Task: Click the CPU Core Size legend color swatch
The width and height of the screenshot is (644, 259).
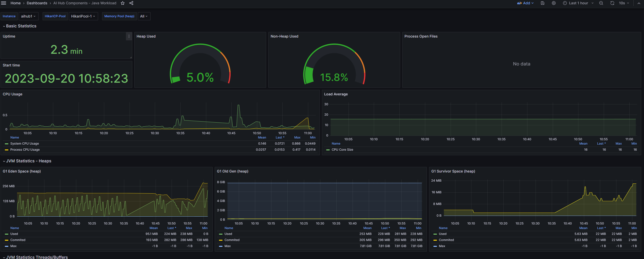Action: (x=328, y=150)
